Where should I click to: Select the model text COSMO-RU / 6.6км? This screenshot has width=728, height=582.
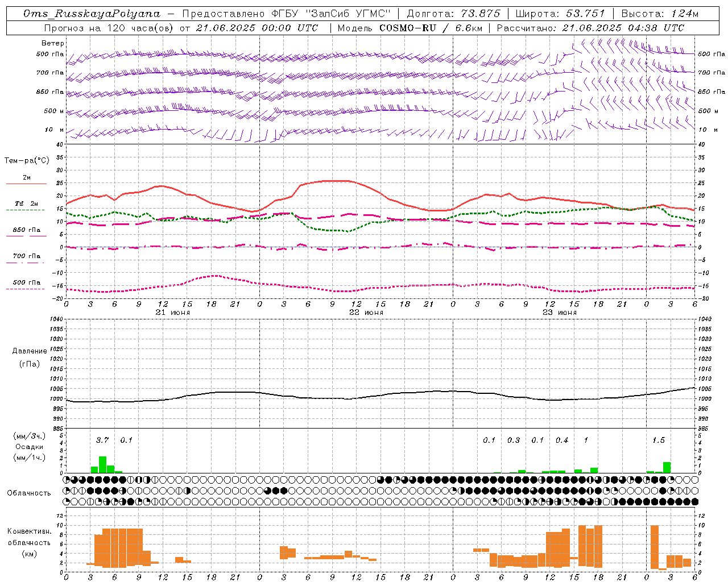[x=431, y=28]
